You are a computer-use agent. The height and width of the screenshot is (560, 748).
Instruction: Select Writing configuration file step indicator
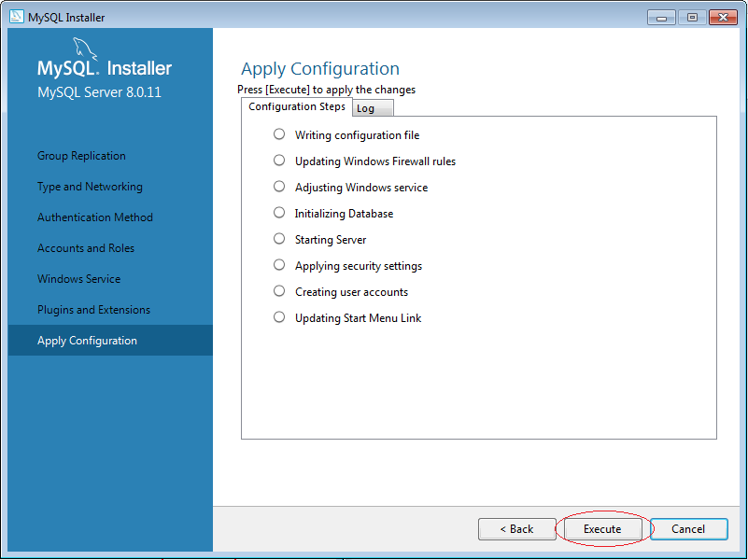pos(279,134)
